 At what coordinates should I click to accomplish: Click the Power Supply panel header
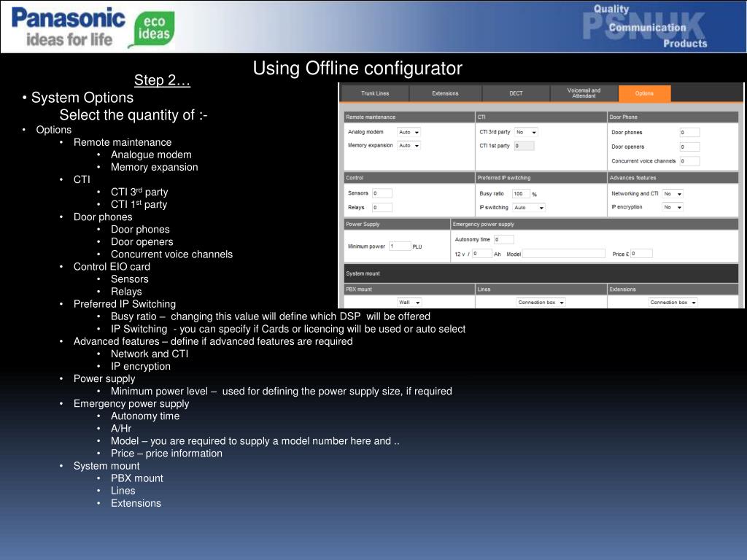(397, 225)
